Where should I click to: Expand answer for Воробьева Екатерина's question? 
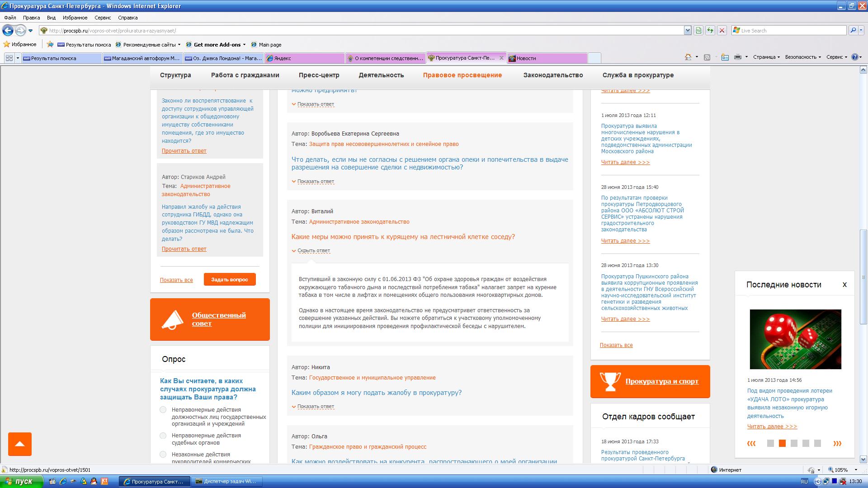315,181
